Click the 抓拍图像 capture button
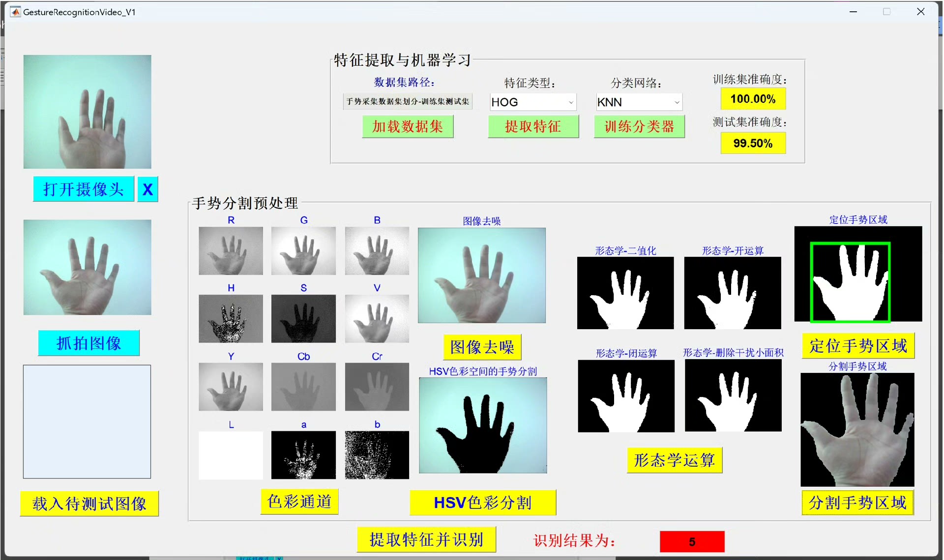Viewport: 944px width, 560px height. click(x=89, y=343)
